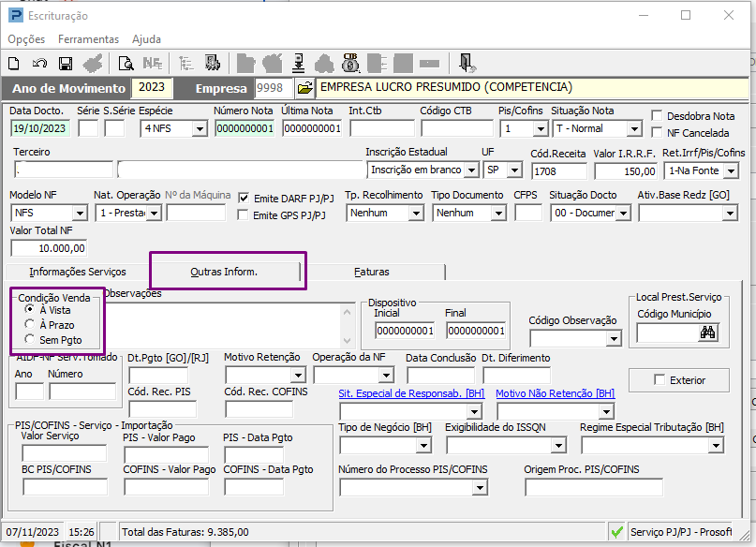The image size is (756, 547).
Task: Enable the Desdobra Nota checkbox
Action: pos(658,116)
